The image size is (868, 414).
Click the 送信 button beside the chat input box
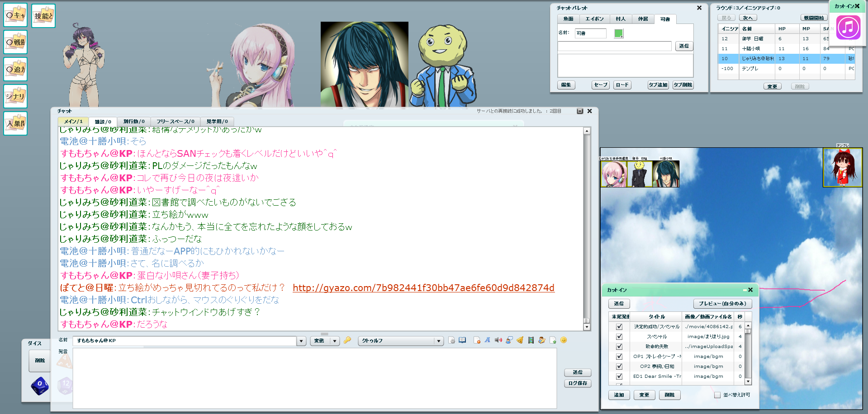(x=578, y=372)
